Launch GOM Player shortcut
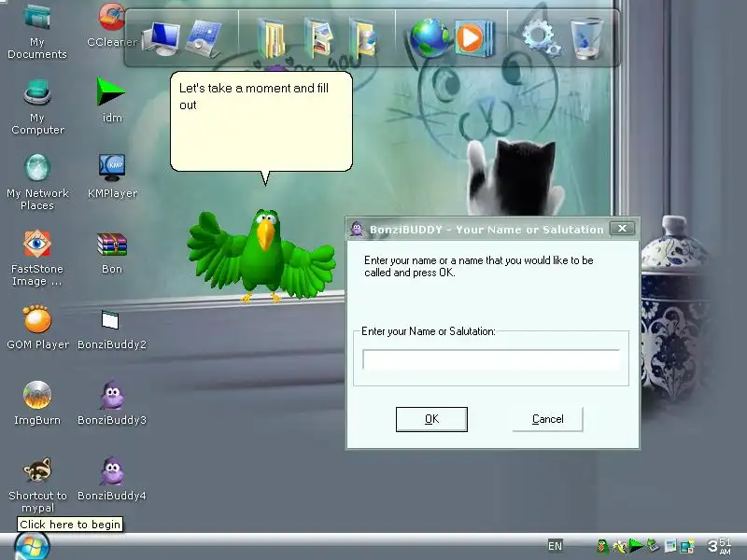The width and height of the screenshot is (747, 560). click(37, 328)
